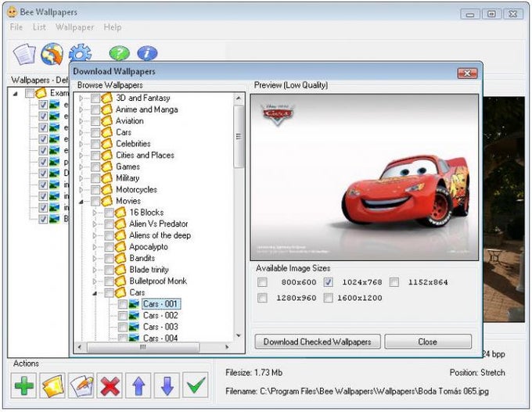Click the red X delete action icon

pos(110,385)
